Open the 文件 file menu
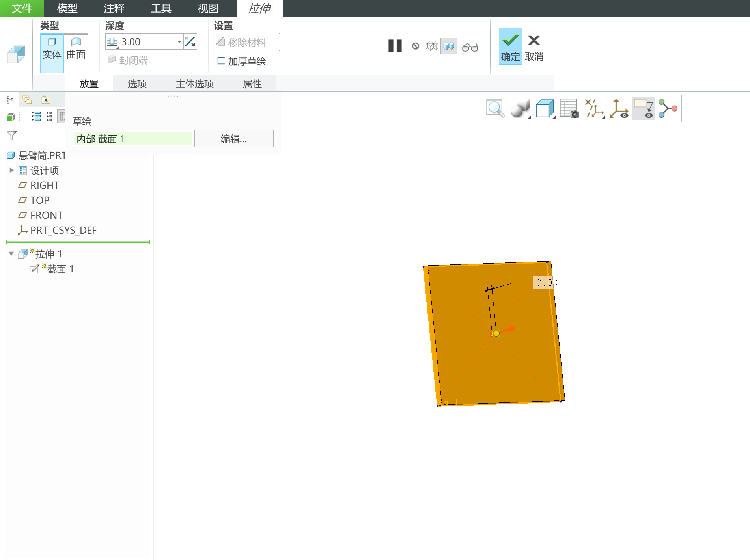The width and height of the screenshot is (750, 560). pos(22,8)
